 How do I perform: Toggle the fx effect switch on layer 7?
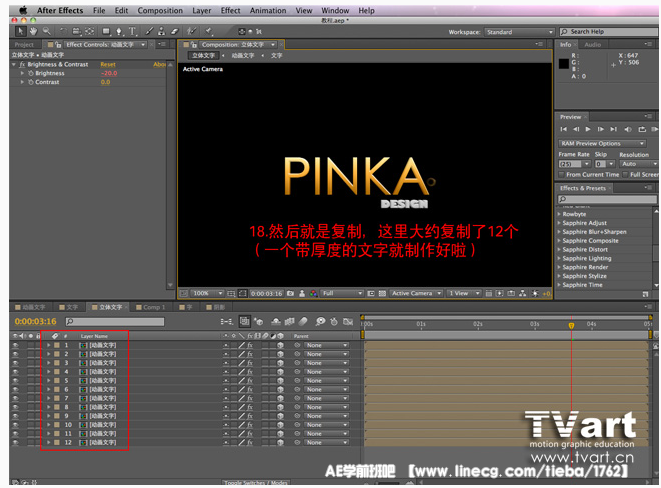coord(250,398)
